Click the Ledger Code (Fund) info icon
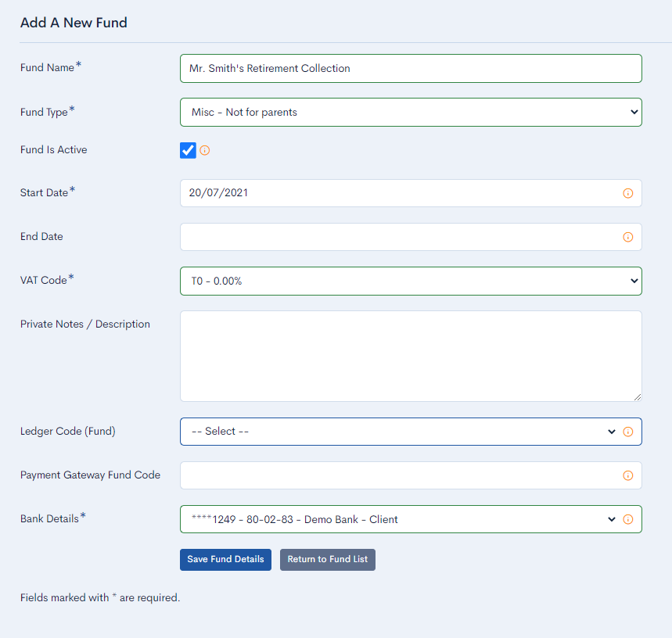672x638 pixels. [628, 431]
